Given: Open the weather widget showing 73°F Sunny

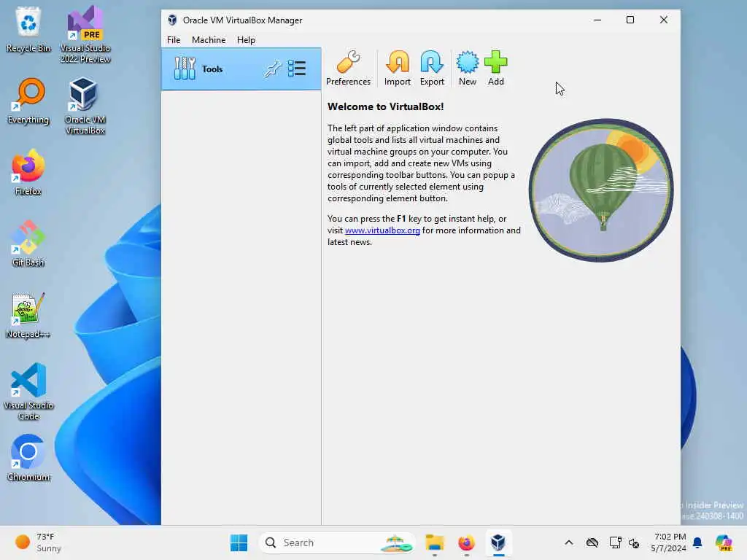Looking at the screenshot, I should [38, 542].
